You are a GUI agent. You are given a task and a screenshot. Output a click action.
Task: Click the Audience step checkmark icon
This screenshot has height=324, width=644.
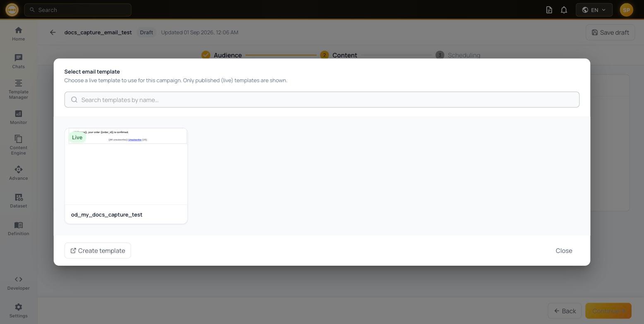point(206,55)
